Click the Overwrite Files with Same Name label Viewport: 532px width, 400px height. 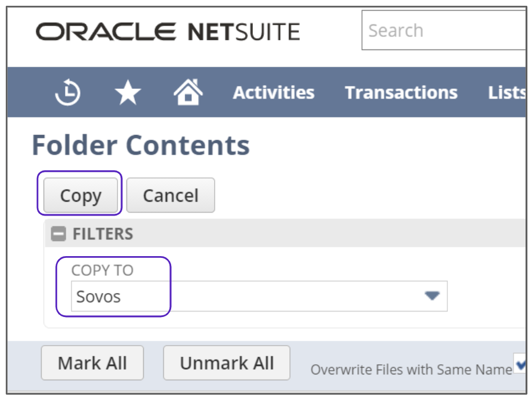point(411,370)
